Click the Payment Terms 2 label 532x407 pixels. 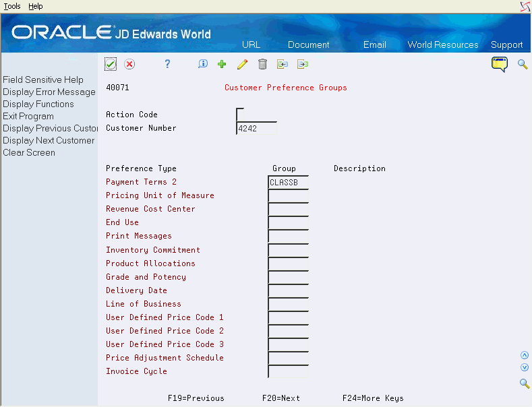141,182
